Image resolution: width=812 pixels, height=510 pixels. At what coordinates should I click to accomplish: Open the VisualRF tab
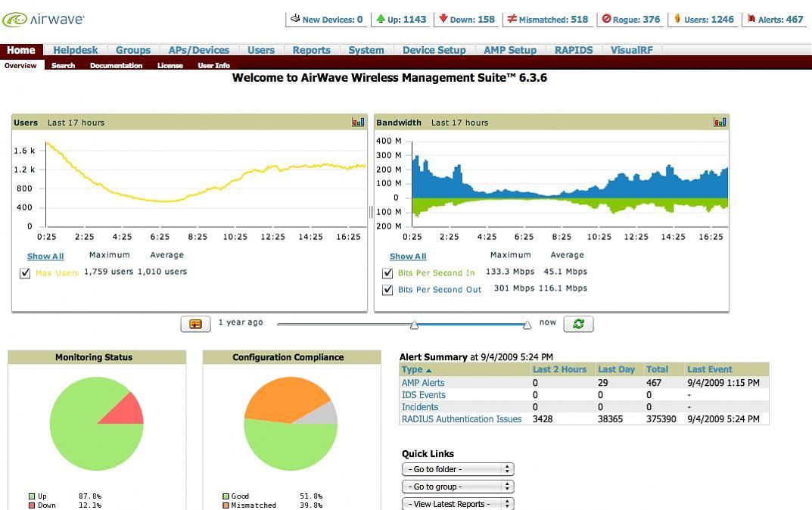(x=632, y=50)
